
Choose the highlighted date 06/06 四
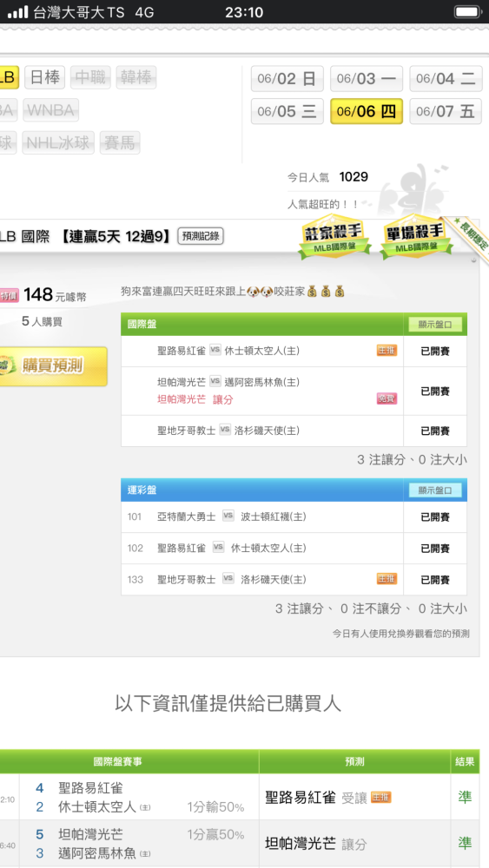(366, 111)
